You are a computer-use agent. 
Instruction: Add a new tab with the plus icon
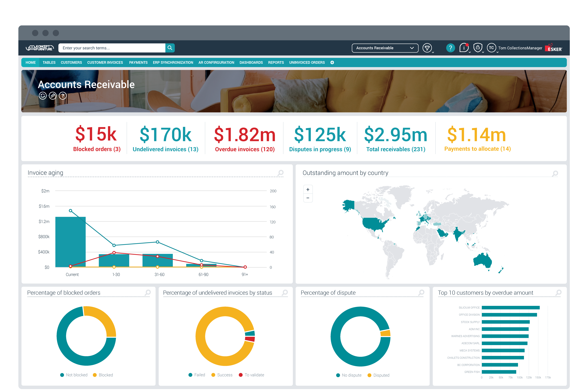(332, 62)
